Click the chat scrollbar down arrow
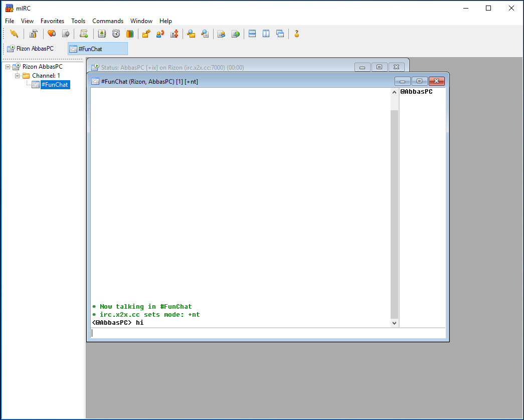 click(394, 323)
